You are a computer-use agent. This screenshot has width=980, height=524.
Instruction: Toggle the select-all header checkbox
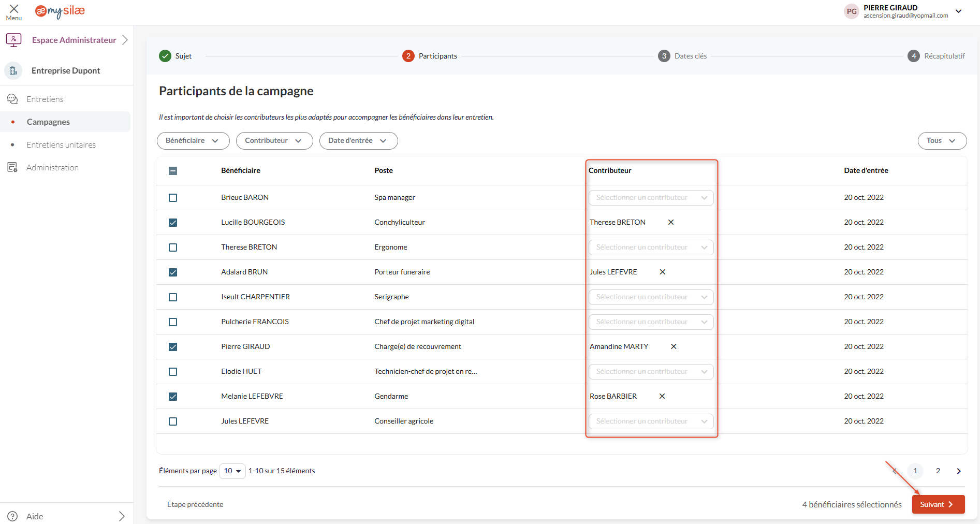pos(173,171)
